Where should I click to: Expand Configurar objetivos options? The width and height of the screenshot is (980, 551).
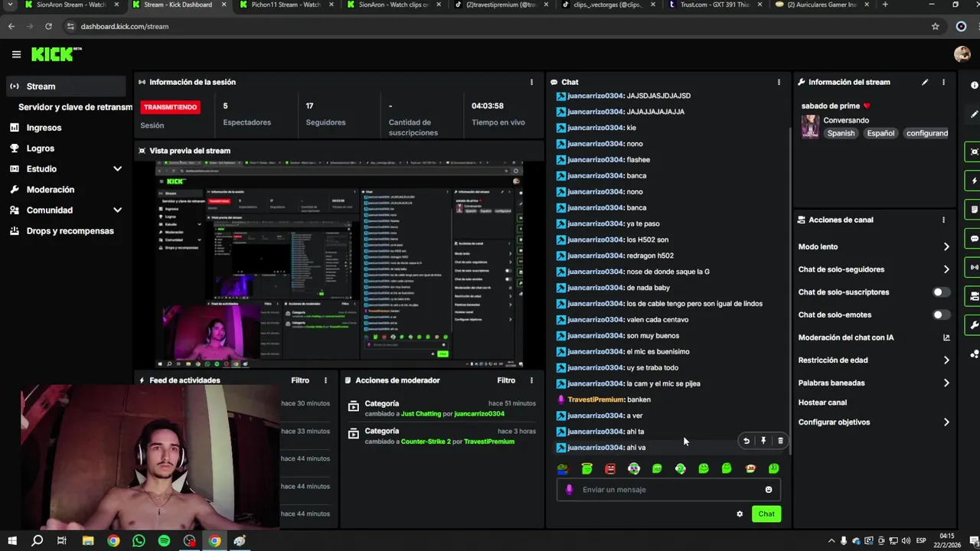pyautogui.click(x=946, y=422)
